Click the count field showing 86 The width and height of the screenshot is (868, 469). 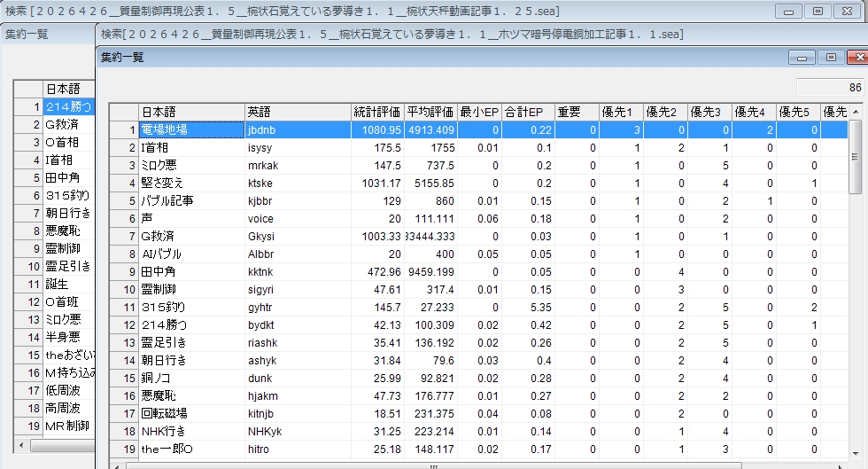pos(830,88)
